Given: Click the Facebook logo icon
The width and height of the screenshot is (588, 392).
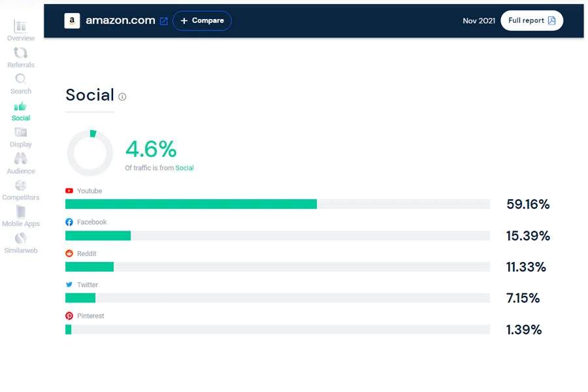Looking at the screenshot, I should (x=69, y=222).
